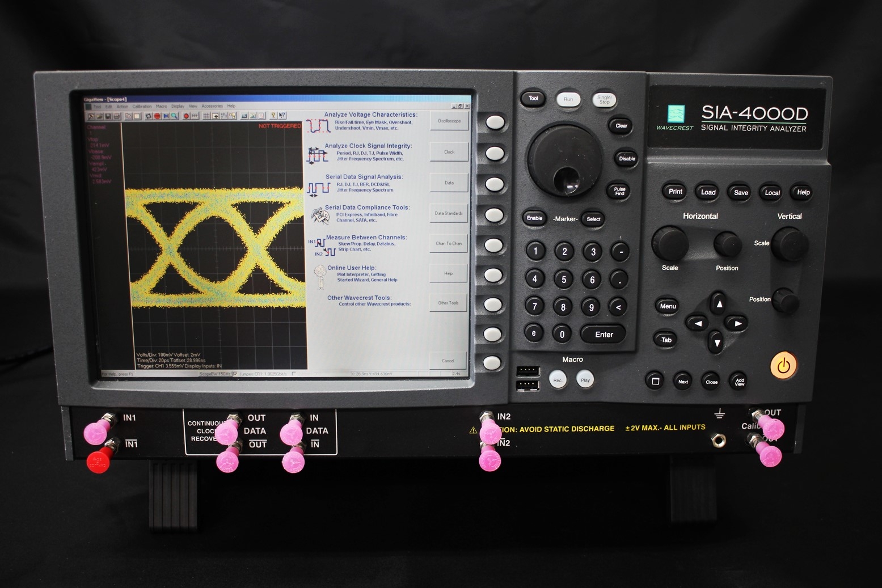Image resolution: width=882 pixels, height=588 pixels.
Task: Push the number 5 key on the keypad
Action: [x=563, y=279]
